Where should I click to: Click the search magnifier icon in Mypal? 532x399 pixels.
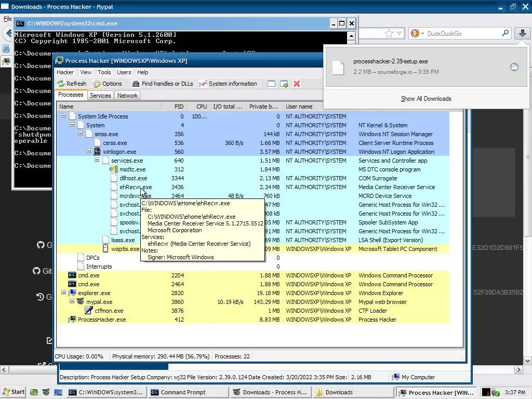(505, 33)
